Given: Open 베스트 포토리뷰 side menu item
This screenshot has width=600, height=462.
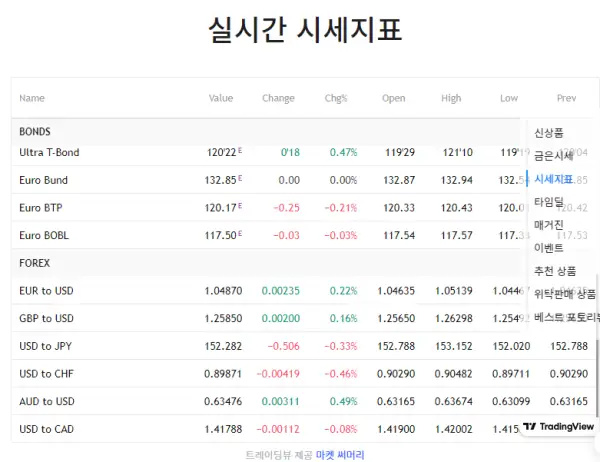Looking at the screenshot, I should 567,317.
